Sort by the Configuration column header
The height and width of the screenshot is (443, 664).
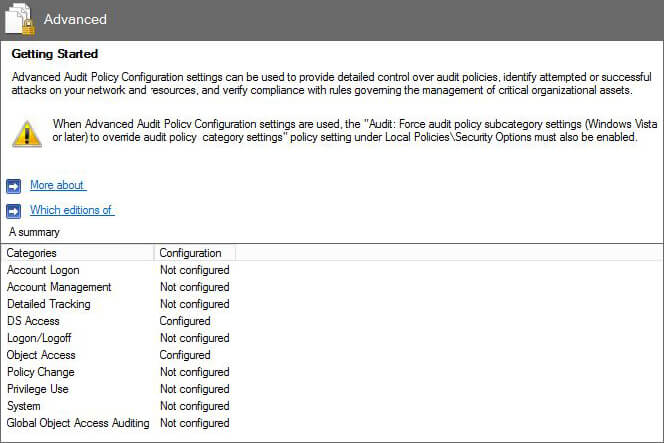[195, 253]
